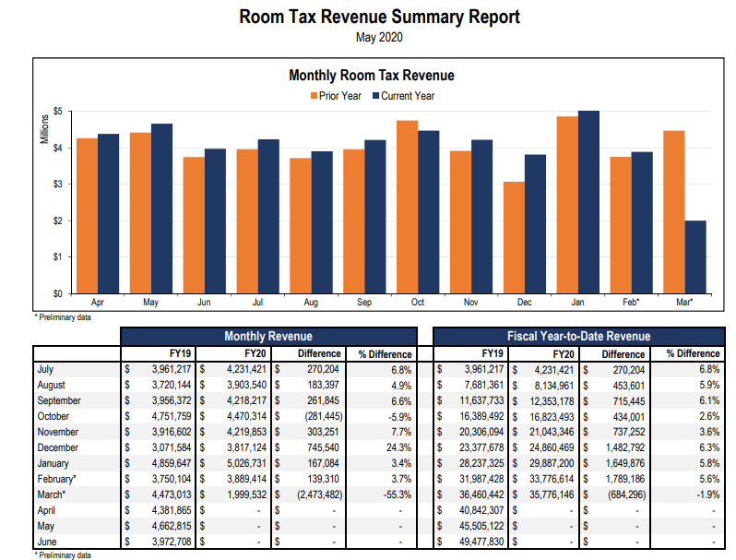The width and height of the screenshot is (736, 560).
Task: Click the orange prior year bar for Oct
Action: [407, 207]
